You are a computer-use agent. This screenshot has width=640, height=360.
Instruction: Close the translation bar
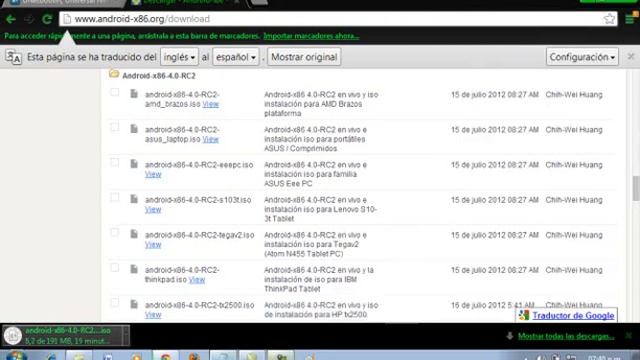click(631, 57)
